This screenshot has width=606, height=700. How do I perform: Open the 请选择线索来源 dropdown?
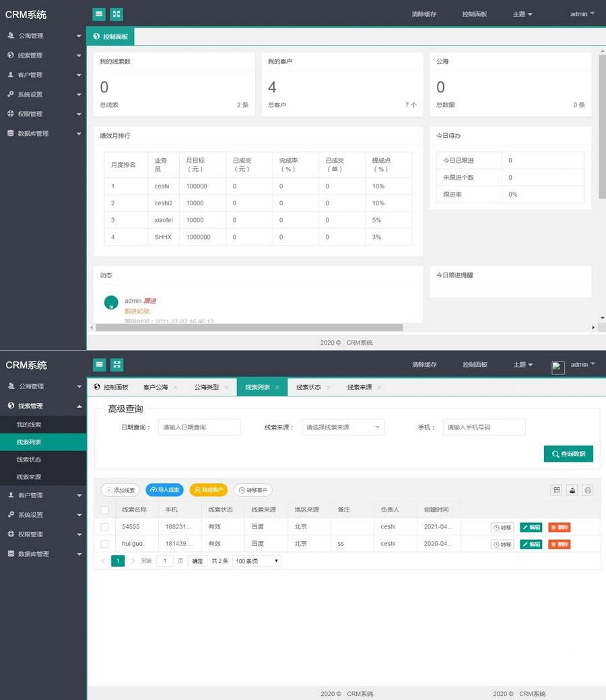click(342, 427)
